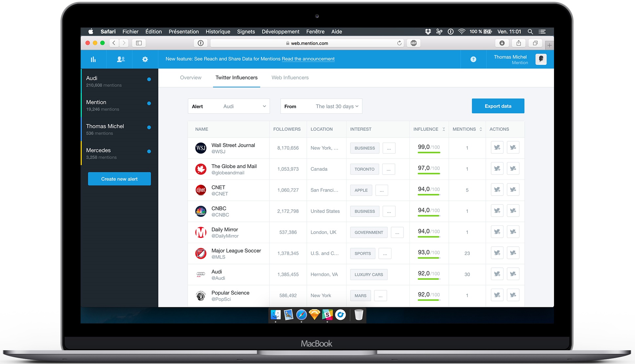Viewport: 635px width, 364px height.
Task: Follow Popular Science on Twitter
Action: [497, 295]
